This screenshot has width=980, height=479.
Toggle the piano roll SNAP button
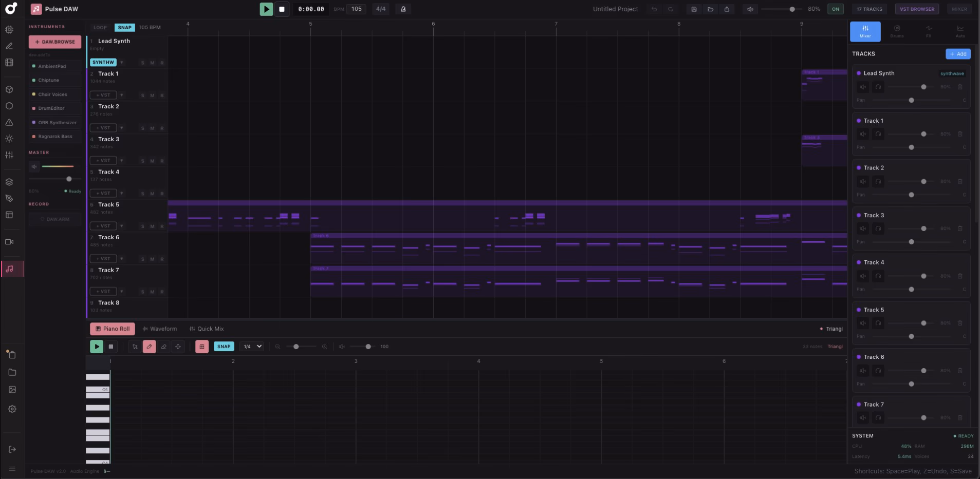(224, 347)
